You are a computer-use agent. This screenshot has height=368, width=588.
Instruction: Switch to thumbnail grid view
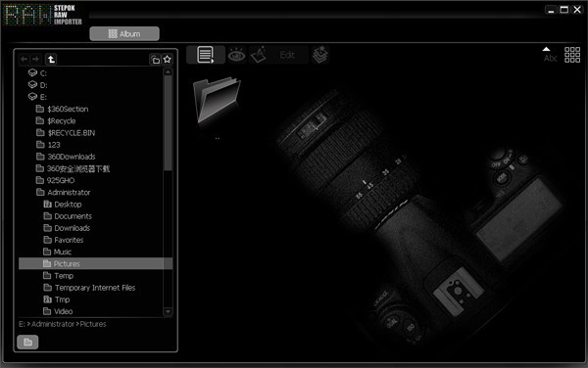pyautogui.click(x=572, y=55)
